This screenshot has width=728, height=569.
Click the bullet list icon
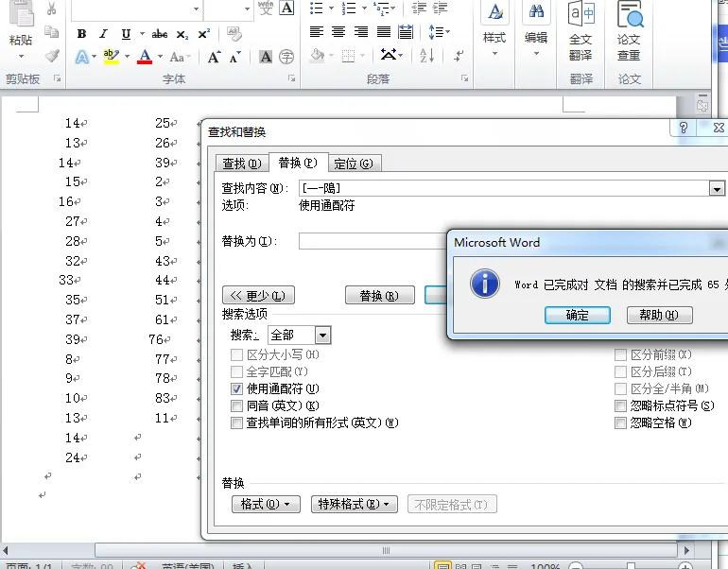tap(317, 8)
